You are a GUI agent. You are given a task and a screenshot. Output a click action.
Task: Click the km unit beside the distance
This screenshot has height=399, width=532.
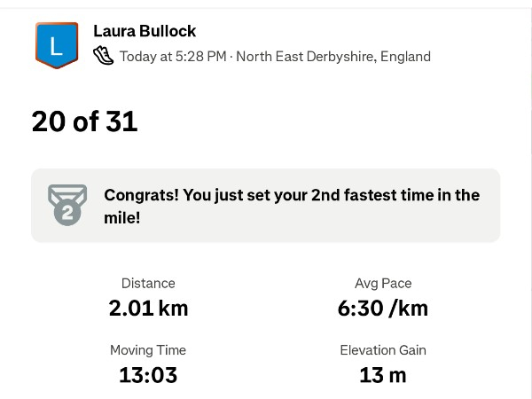coord(173,308)
